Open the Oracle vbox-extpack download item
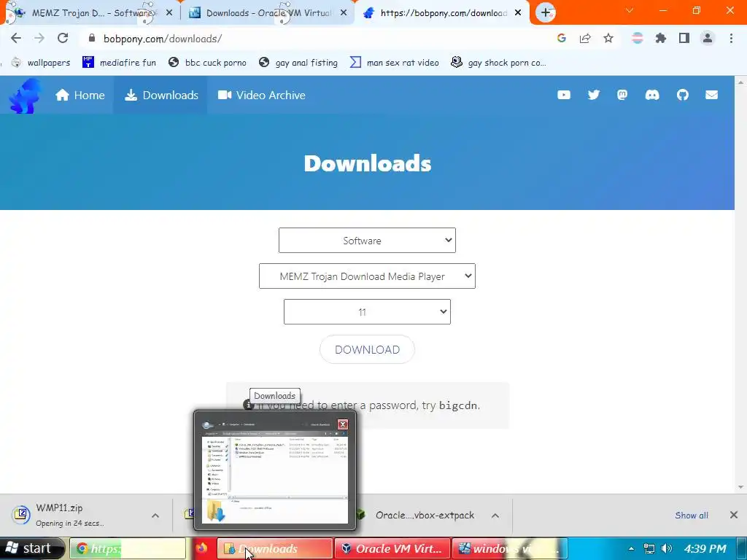This screenshot has width=747, height=560. click(x=424, y=516)
